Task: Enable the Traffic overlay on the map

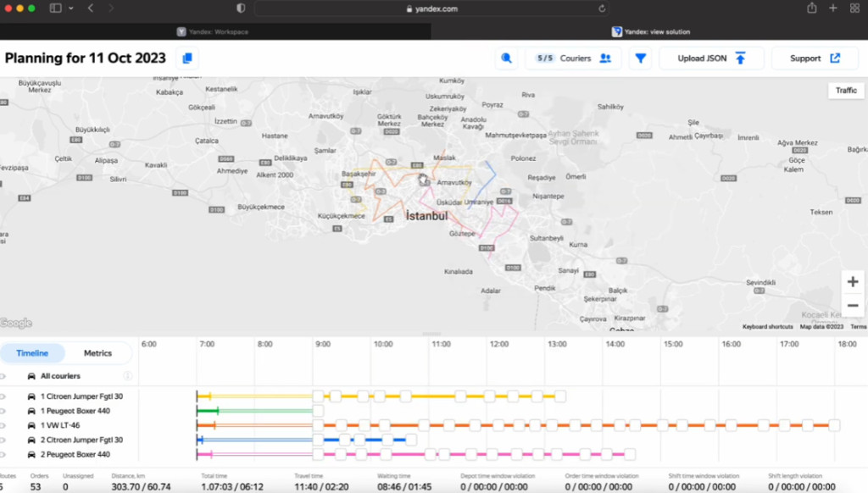Action: [845, 90]
